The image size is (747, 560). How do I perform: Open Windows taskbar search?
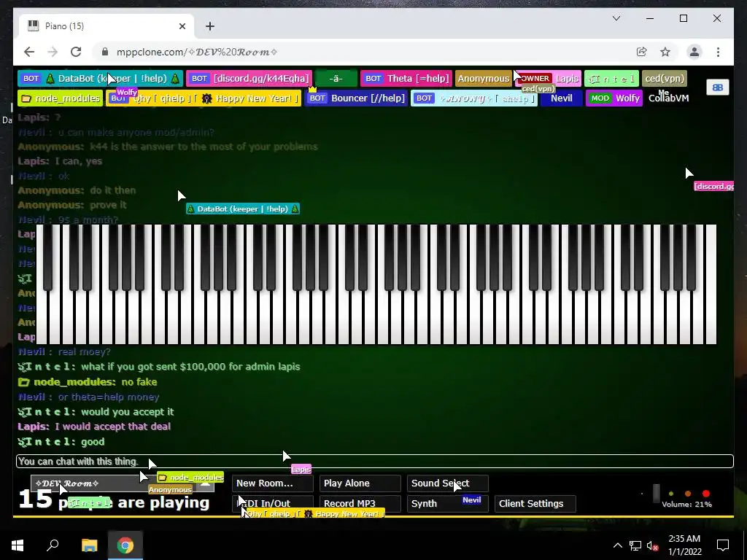53,545
